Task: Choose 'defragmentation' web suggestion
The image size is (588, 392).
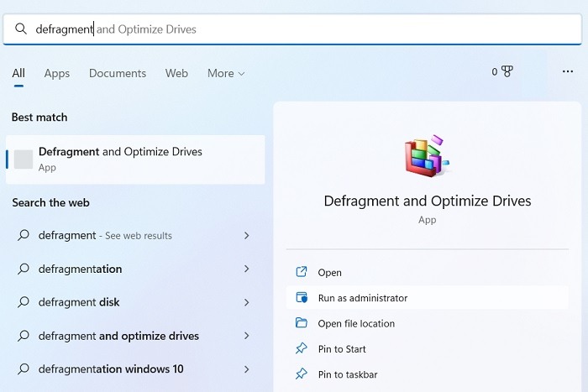Action: pyautogui.click(x=135, y=269)
